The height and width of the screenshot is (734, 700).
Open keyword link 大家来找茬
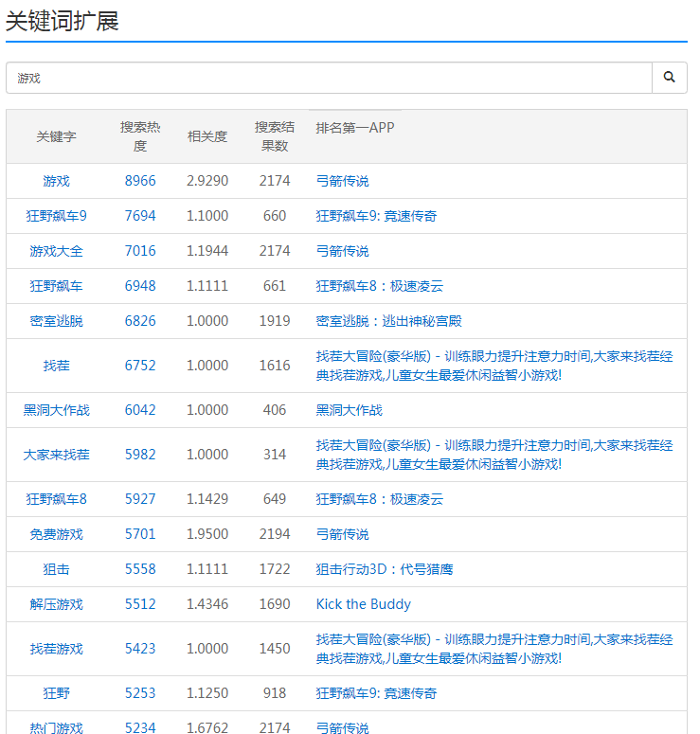click(x=56, y=455)
